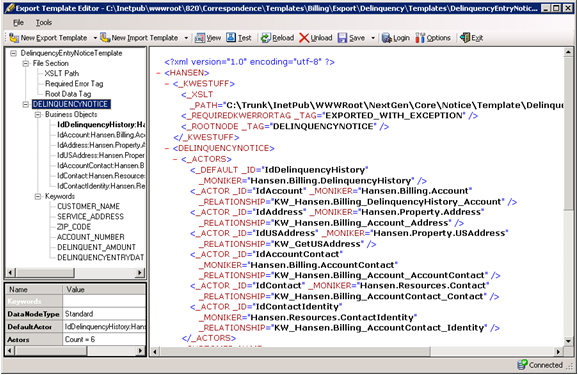Click the XML pane vertical scrollbar thumb
Image resolution: width=578 pixels, height=375 pixels.
coord(568,134)
